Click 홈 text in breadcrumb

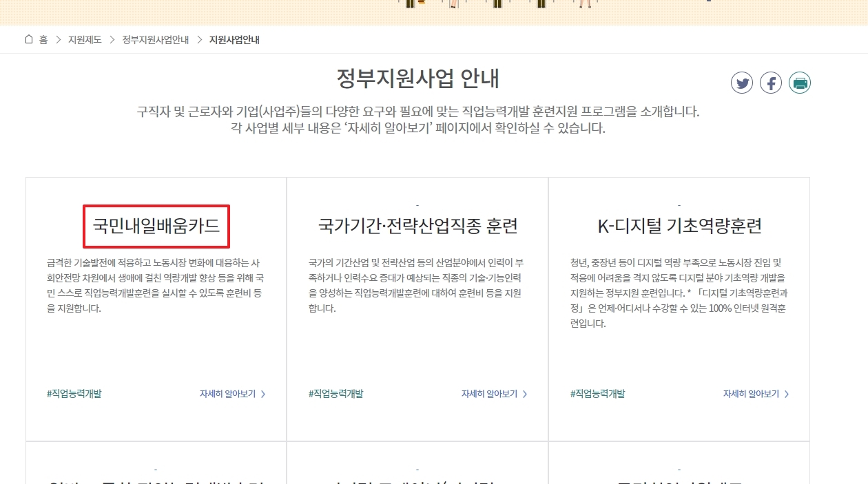point(43,40)
